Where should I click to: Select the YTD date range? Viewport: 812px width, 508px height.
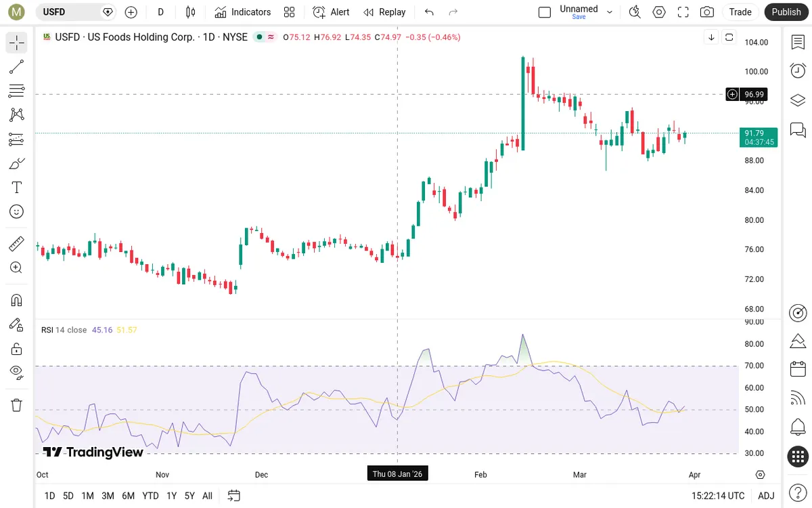pyautogui.click(x=150, y=496)
